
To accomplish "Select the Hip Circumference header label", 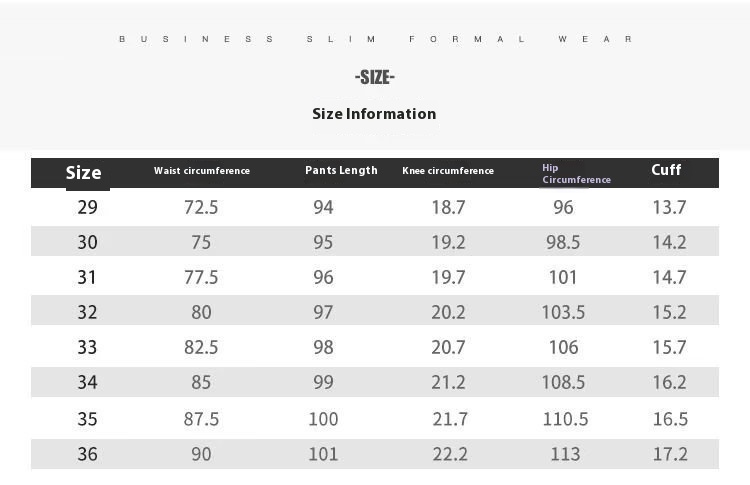I will [576, 174].
